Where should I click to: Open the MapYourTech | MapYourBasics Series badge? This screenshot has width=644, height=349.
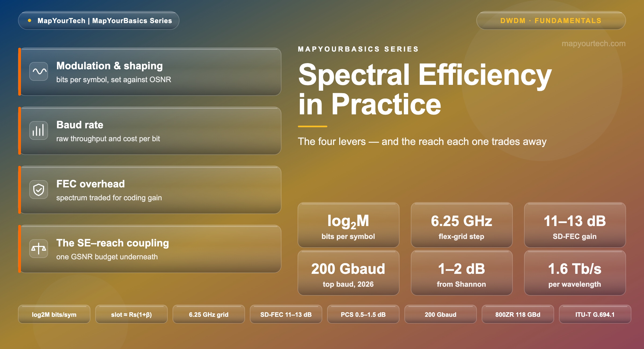[x=99, y=20]
